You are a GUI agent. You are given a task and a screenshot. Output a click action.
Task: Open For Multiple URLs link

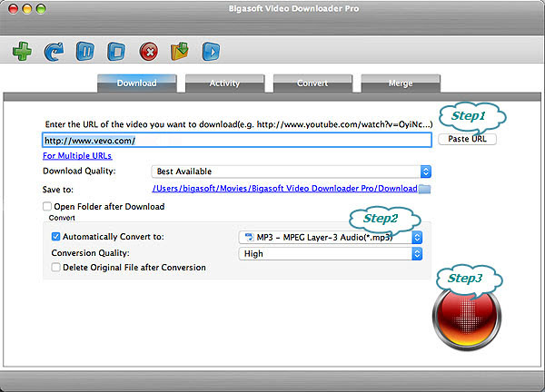pyautogui.click(x=77, y=155)
